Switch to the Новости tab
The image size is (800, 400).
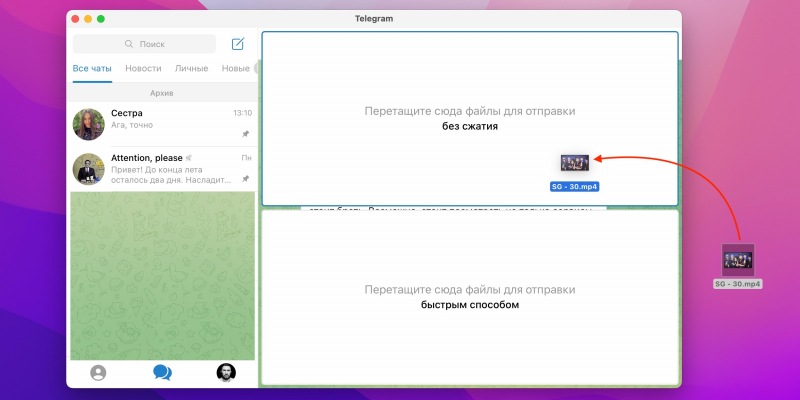(x=143, y=68)
